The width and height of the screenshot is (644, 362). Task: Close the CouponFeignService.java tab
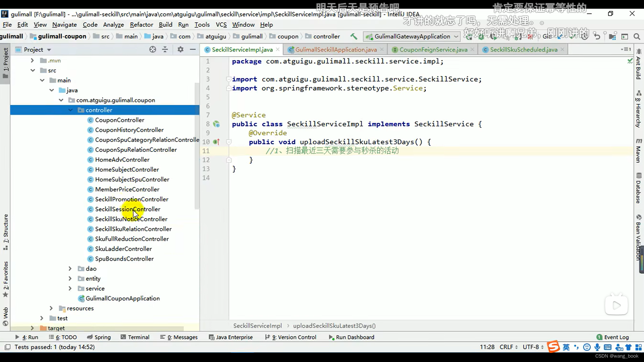pos(472,49)
